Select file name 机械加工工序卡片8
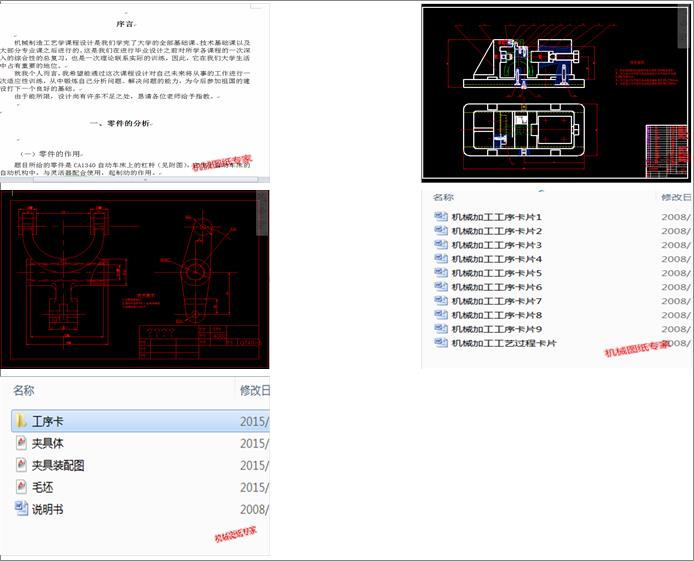Image resolution: width=694 pixels, height=561 pixels. (496, 315)
